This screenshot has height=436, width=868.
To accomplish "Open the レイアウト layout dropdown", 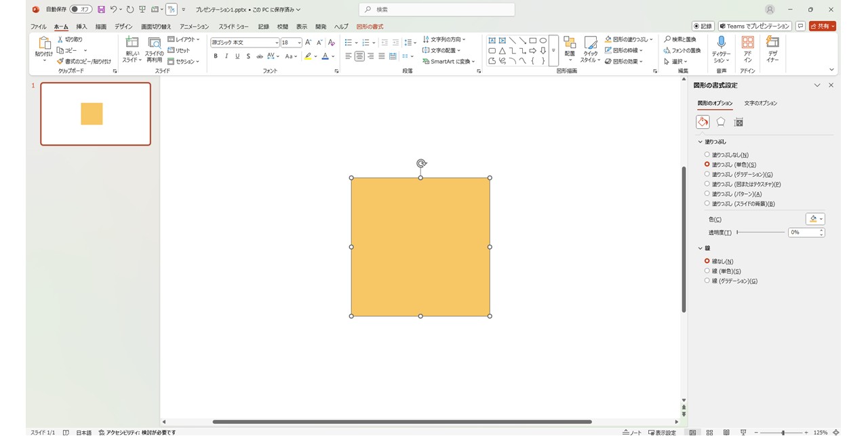I will 184,39.
